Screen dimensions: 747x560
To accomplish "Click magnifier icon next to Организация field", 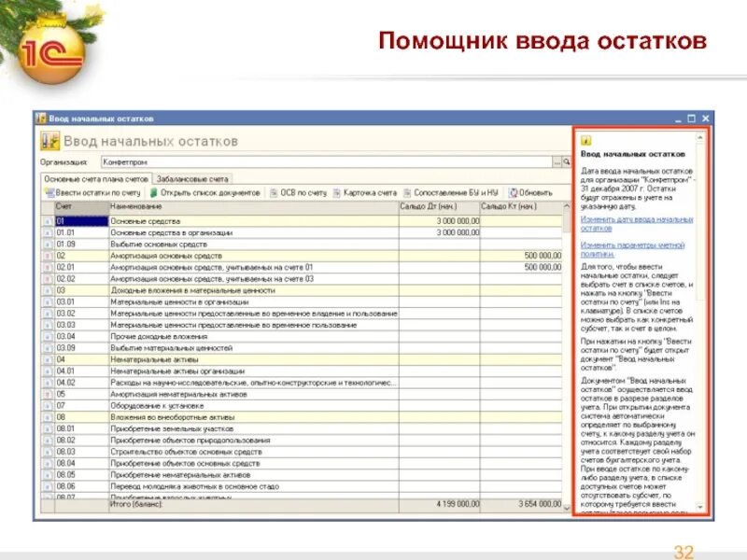I will (567, 161).
